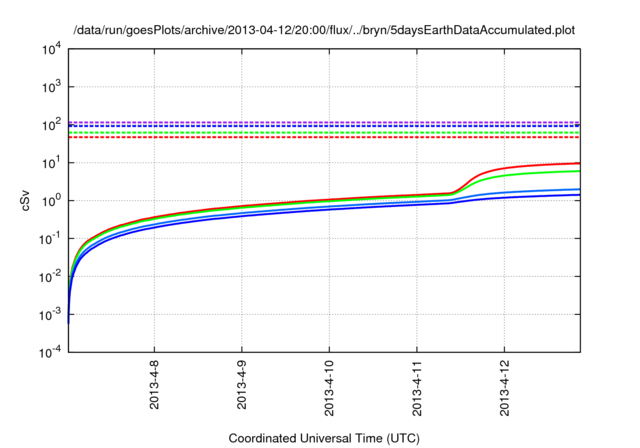Click the 10^4 y-axis tick label
Viewport: 640px width, 448px height.
click(x=52, y=49)
